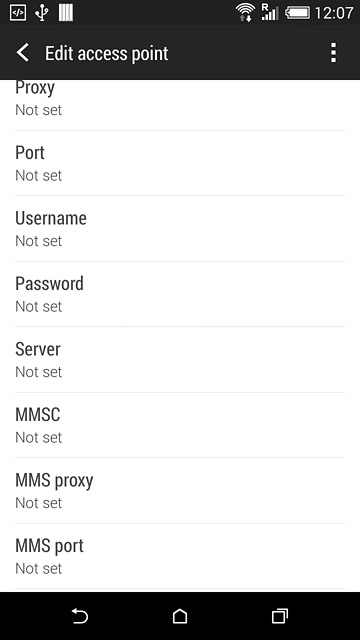Image resolution: width=360 pixels, height=640 pixels.
Task: Tap the USB debugging status icon
Action: click(x=18, y=13)
